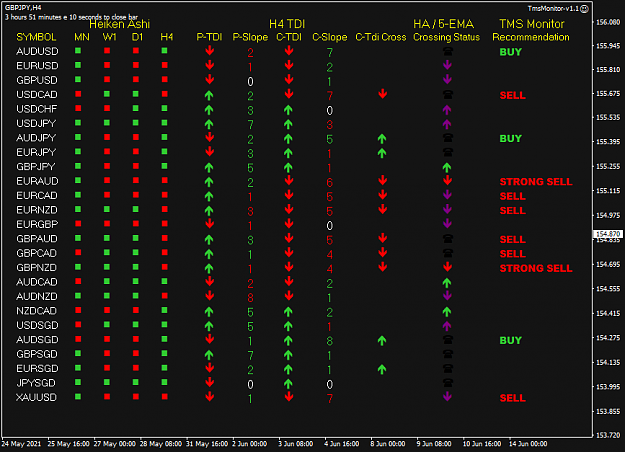
Task: Click the NZDCAD symbol name
Action: click(x=36, y=311)
